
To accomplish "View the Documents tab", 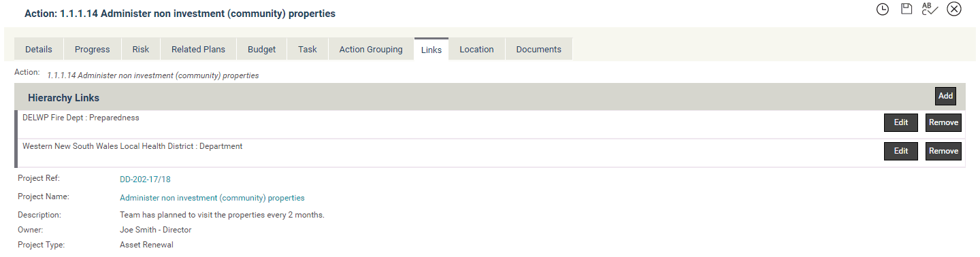I will (x=539, y=49).
